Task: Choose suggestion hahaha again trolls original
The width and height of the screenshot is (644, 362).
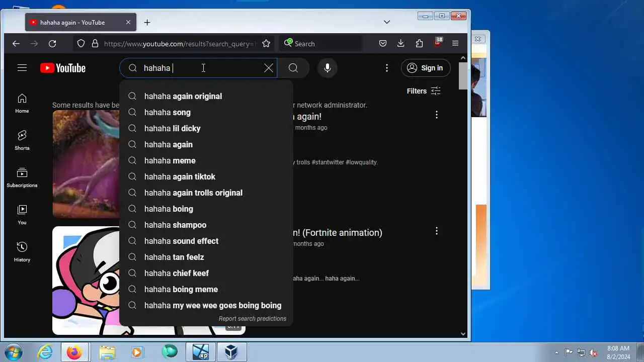Action: 206,193
